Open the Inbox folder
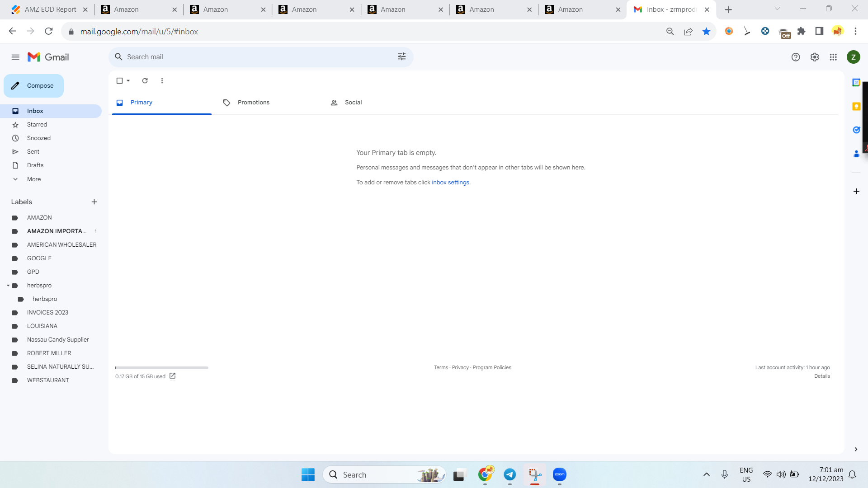 click(x=51, y=111)
